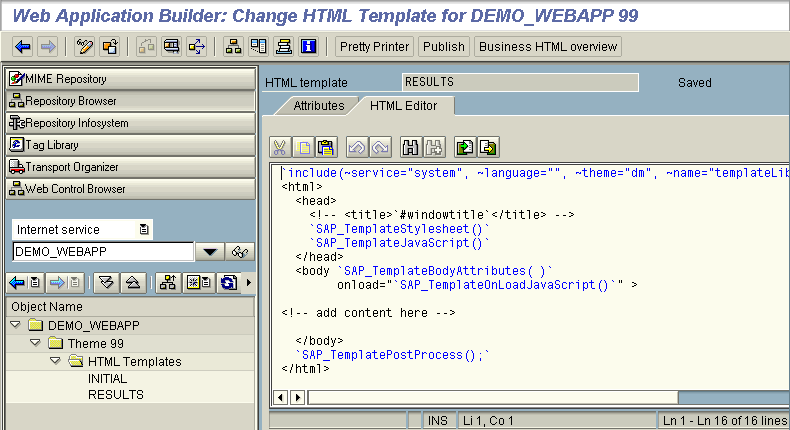Collapse the HTML Templates folder node
790x430 pixels.
click(x=55, y=361)
